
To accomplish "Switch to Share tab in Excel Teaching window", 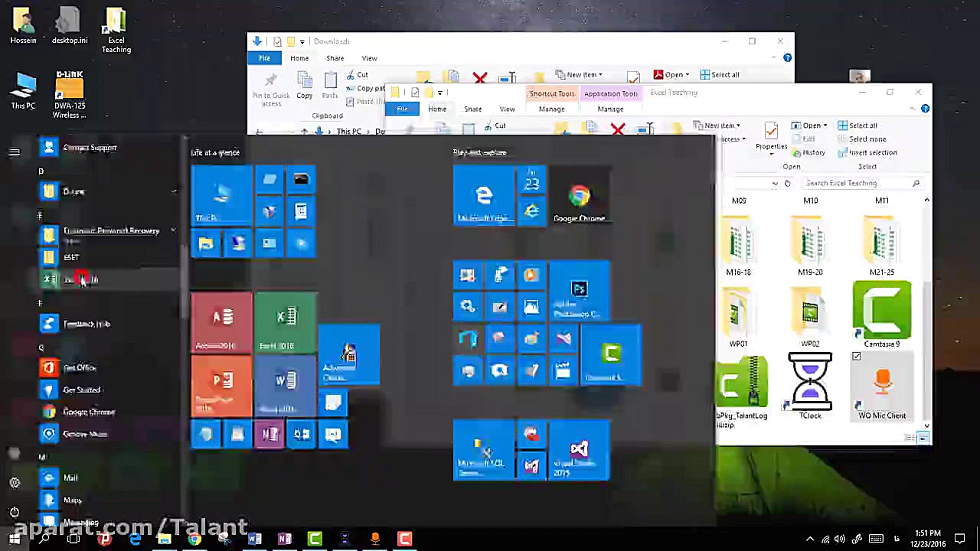I will (x=472, y=109).
